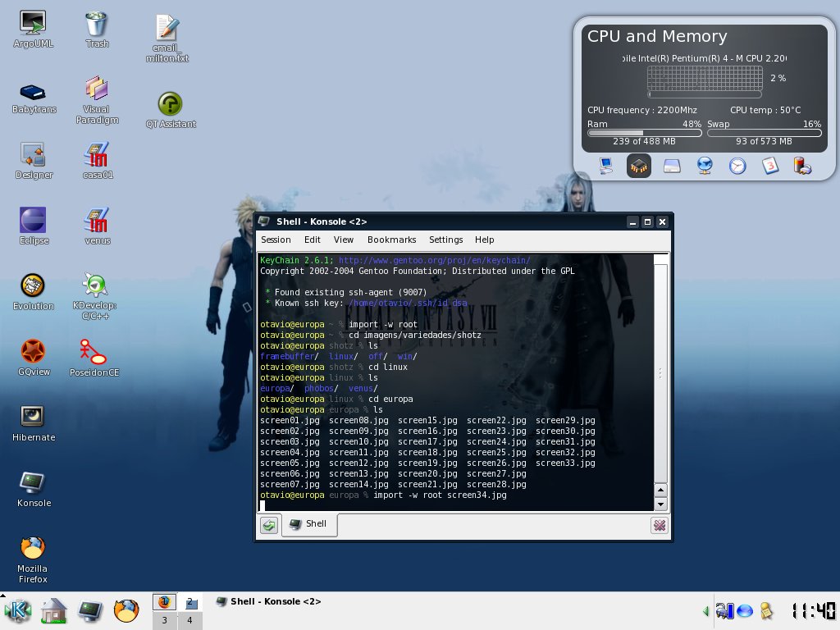Switch to virtual desktop 1 in pager
The image size is (840, 630).
tap(164, 602)
